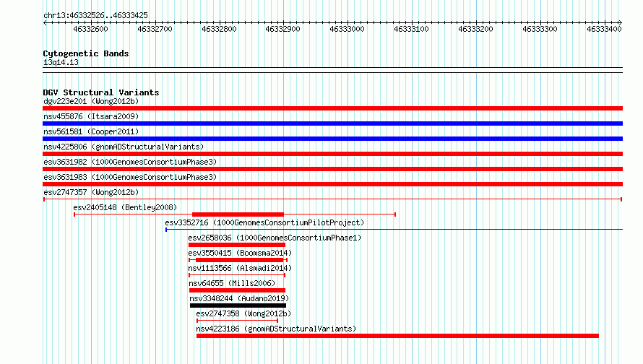
Task: Click the thick red segment of esv2405148
Action: [x=238, y=214]
